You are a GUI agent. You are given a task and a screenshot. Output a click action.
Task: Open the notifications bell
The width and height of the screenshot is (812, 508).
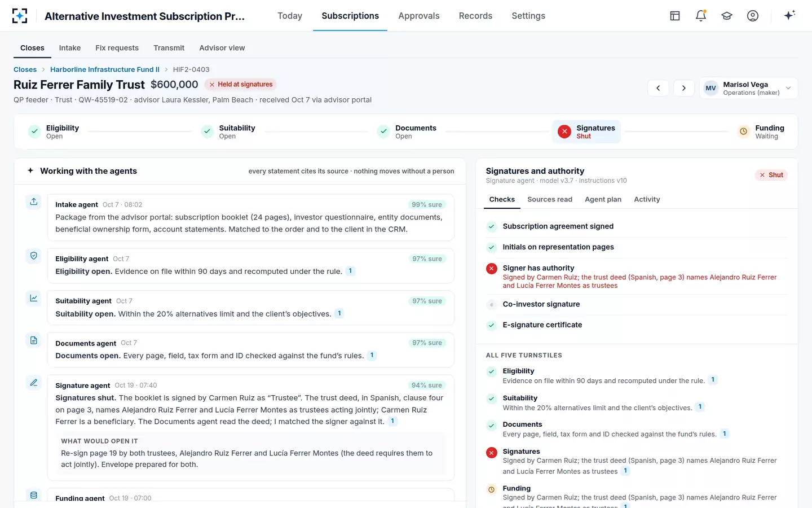701,16
